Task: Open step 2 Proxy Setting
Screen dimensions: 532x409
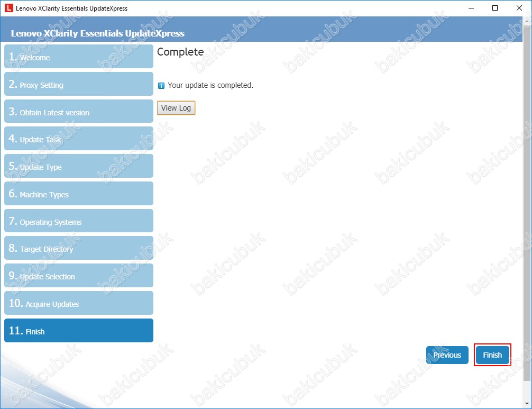Action: [79, 84]
